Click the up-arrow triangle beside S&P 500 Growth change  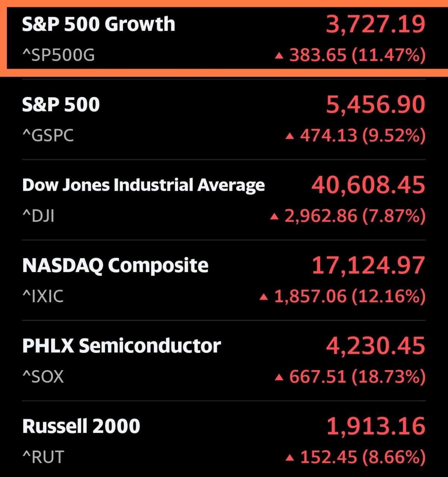point(280,55)
